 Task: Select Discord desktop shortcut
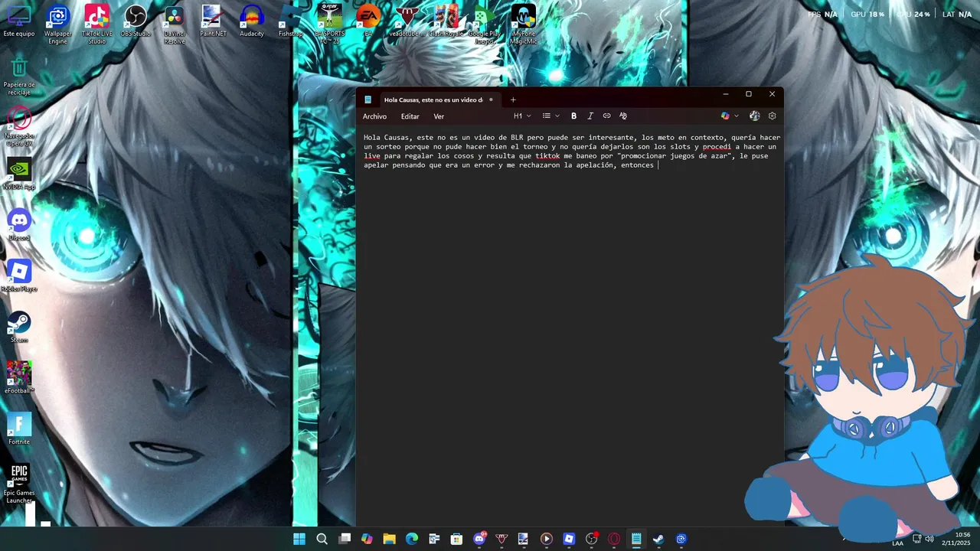tap(19, 225)
